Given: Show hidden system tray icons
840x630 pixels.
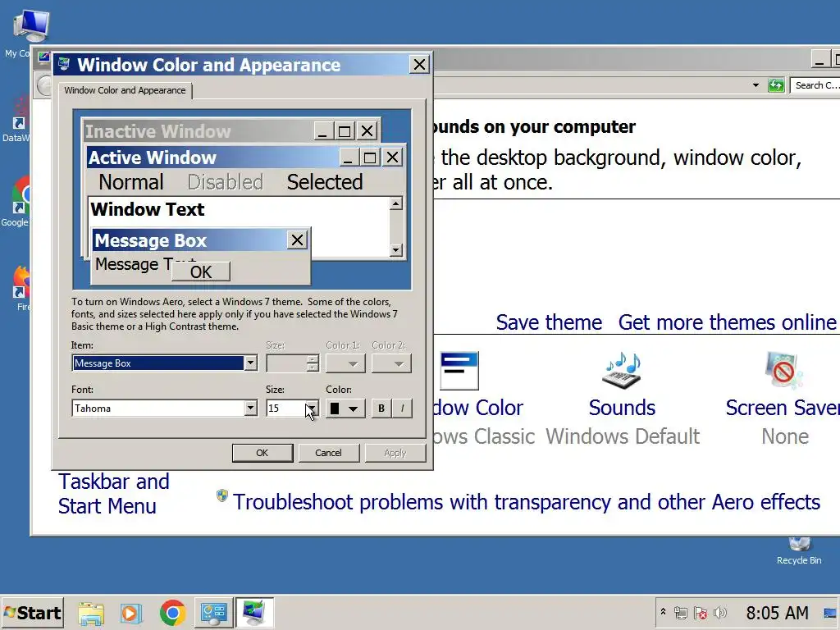Looking at the screenshot, I should (663, 611).
